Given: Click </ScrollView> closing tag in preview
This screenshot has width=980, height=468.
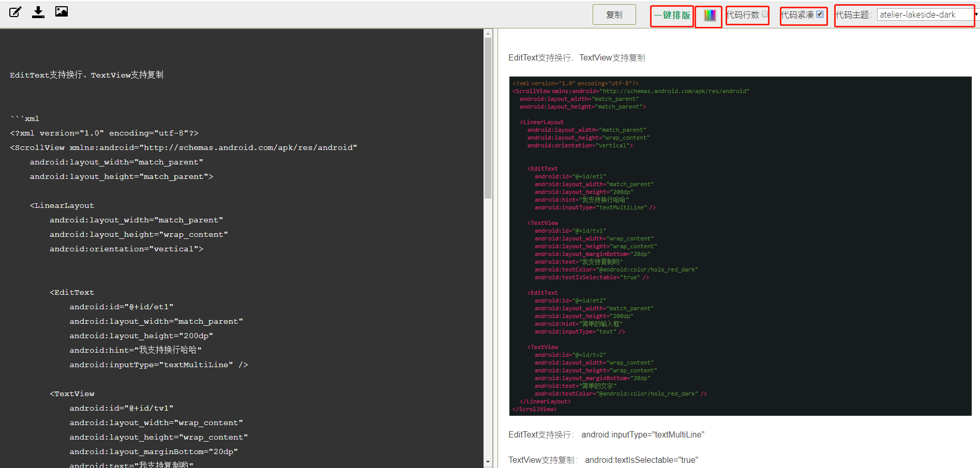Looking at the screenshot, I should tap(535, 409).
